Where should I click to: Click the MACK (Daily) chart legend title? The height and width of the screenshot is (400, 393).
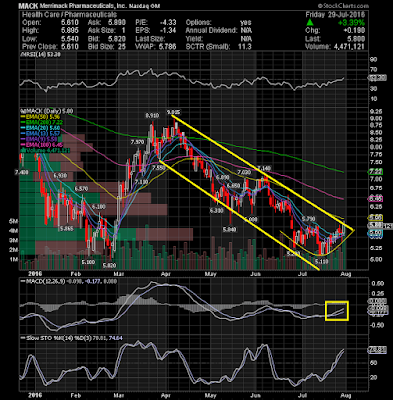tap(47, 111)
